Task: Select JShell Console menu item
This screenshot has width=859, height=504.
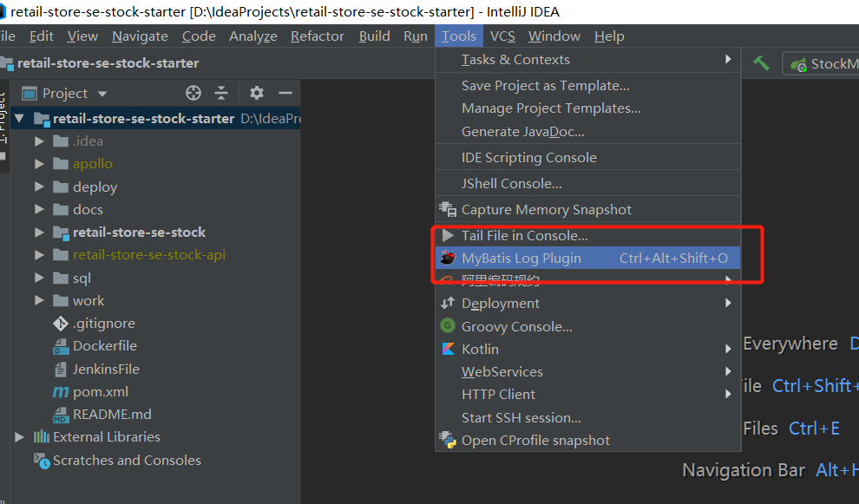Action: (x=587, y=184)
